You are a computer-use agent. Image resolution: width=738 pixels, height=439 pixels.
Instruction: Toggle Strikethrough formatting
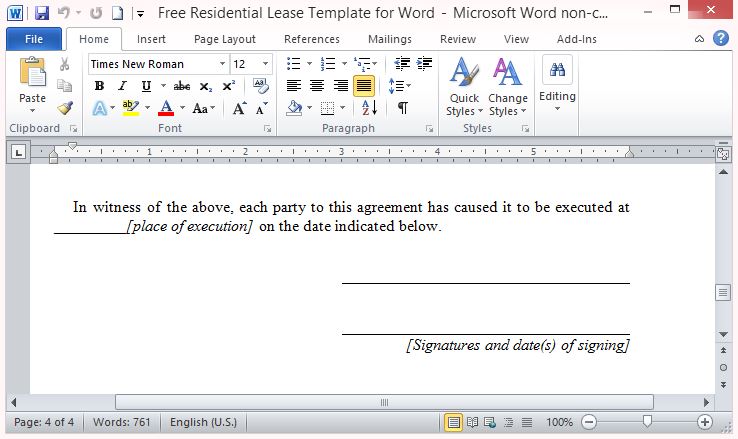coord(182,86)
